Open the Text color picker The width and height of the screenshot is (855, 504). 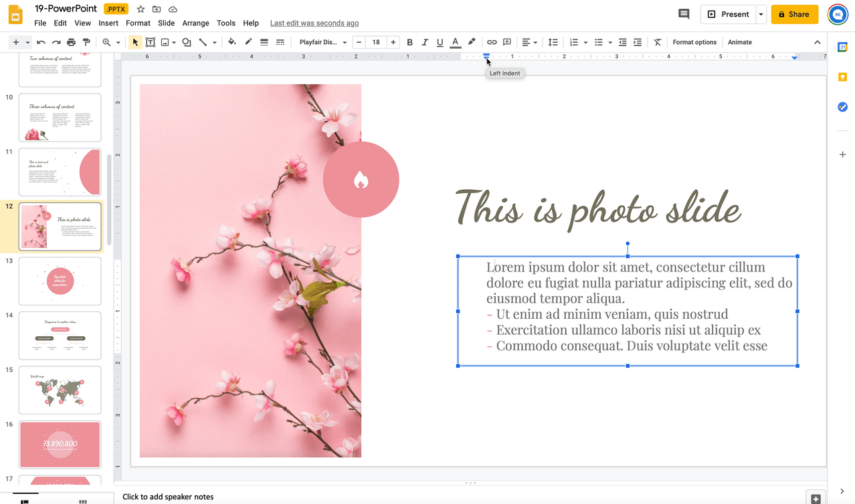tap(456, 42)
